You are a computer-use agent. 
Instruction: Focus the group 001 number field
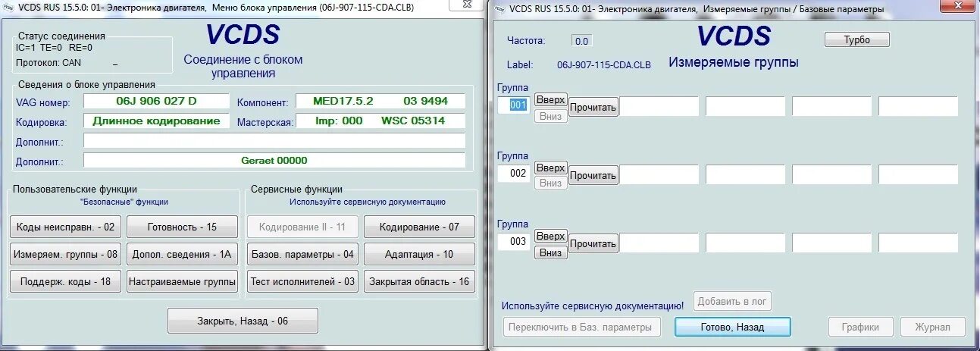tap(513, 105)
